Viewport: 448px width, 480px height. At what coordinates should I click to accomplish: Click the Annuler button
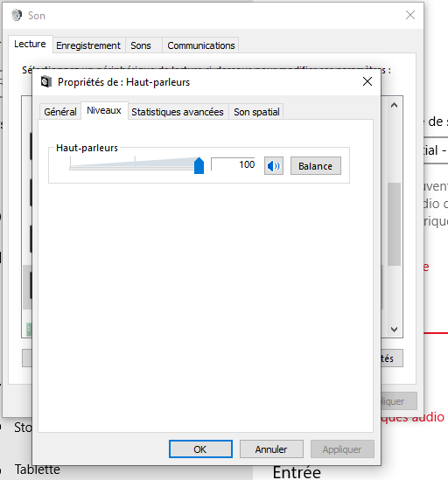click(271, 449)
